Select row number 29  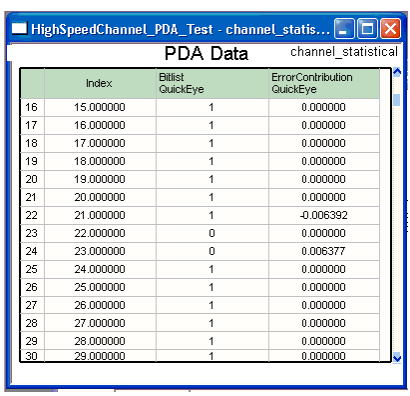pos(32,341)
